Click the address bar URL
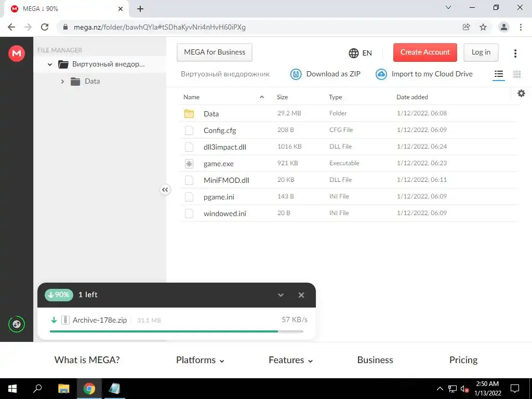This screenshot has width=532, height=399. 160,27
